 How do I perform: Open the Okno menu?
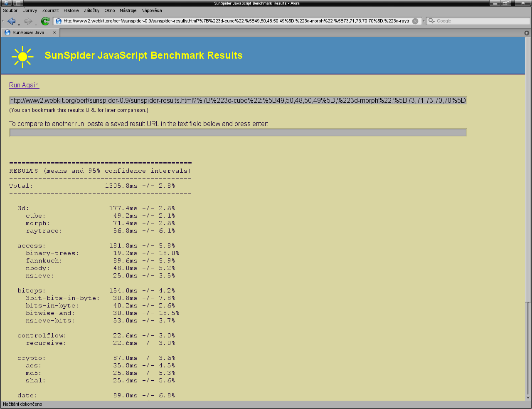coord(110,10)
